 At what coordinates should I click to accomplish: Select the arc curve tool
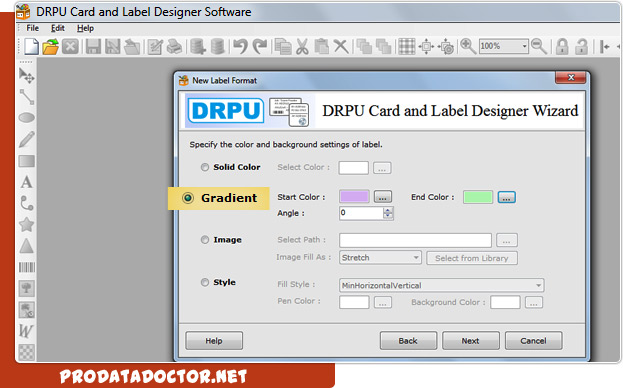click(x=27, y=203)
